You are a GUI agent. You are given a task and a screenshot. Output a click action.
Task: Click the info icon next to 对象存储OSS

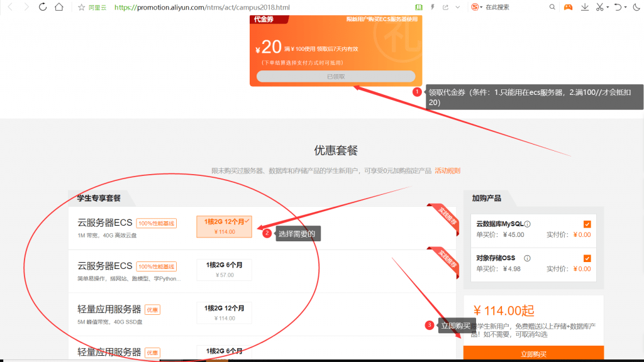(527, 258)
